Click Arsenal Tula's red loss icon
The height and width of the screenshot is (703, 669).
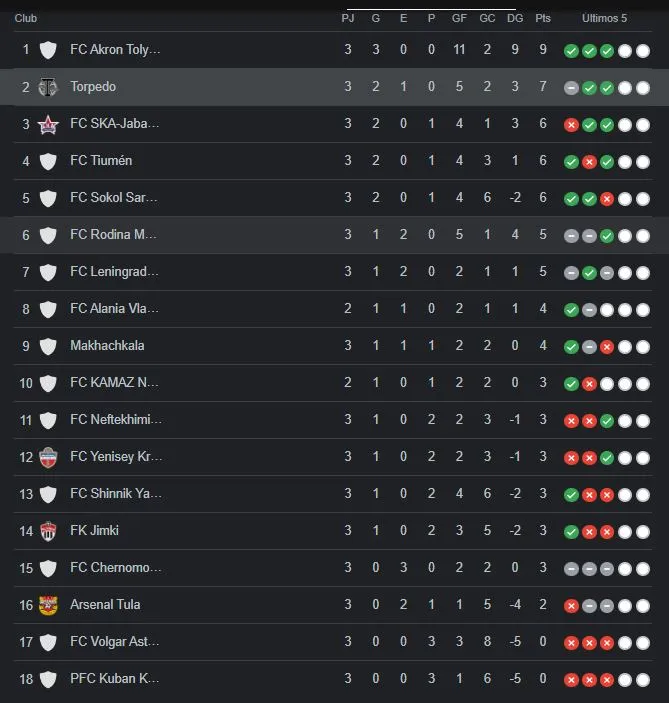[571, 606]
